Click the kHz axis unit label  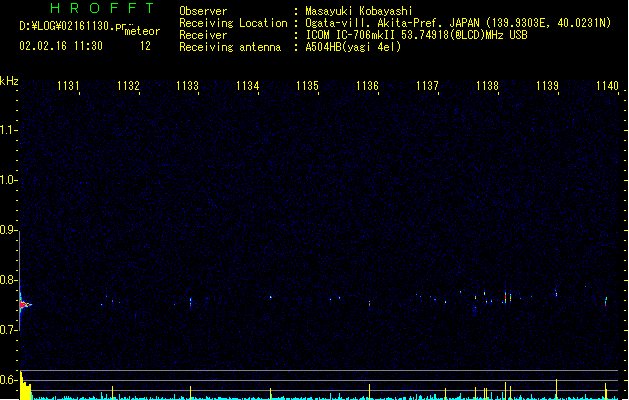pyautogui.click(x=9, y=81)
